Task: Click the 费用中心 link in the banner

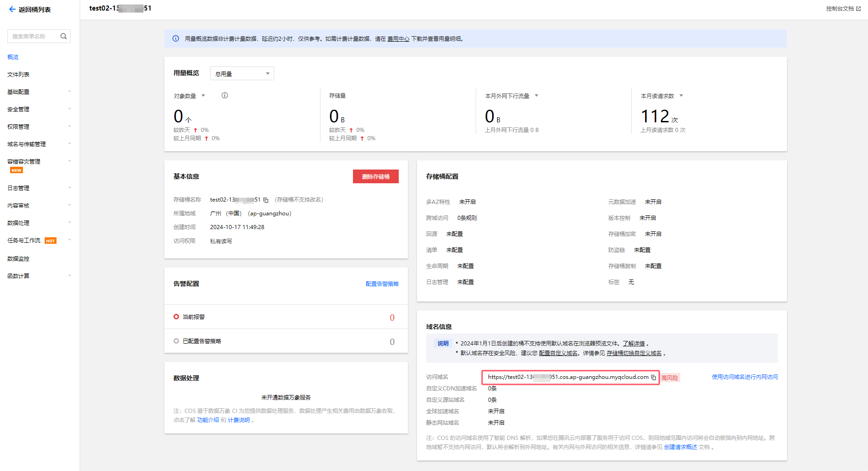Action: [x=398, y=39]
